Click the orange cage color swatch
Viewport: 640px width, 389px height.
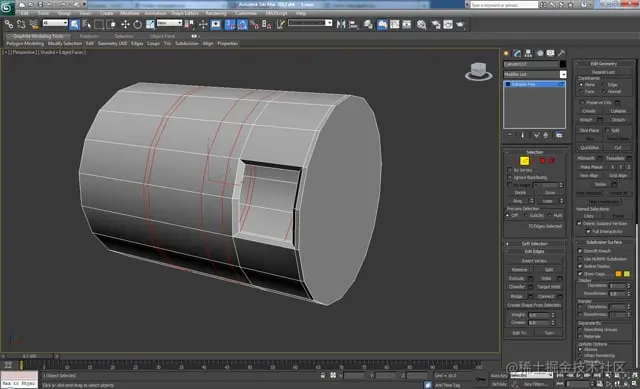pos(618,274)
